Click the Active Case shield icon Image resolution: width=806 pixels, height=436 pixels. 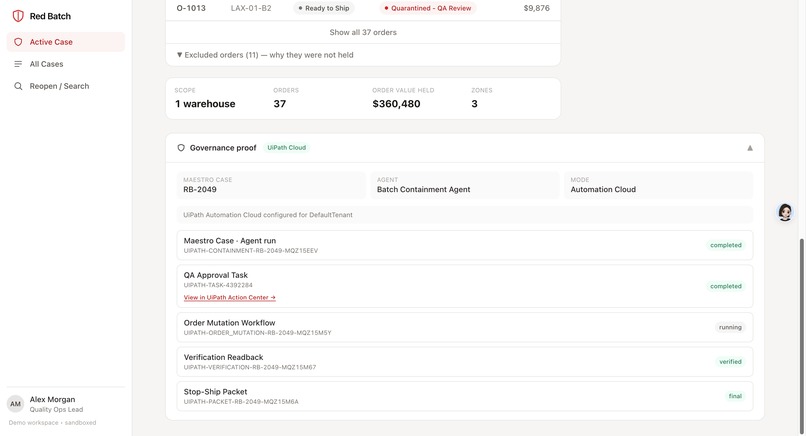click(x=18, y=42)
